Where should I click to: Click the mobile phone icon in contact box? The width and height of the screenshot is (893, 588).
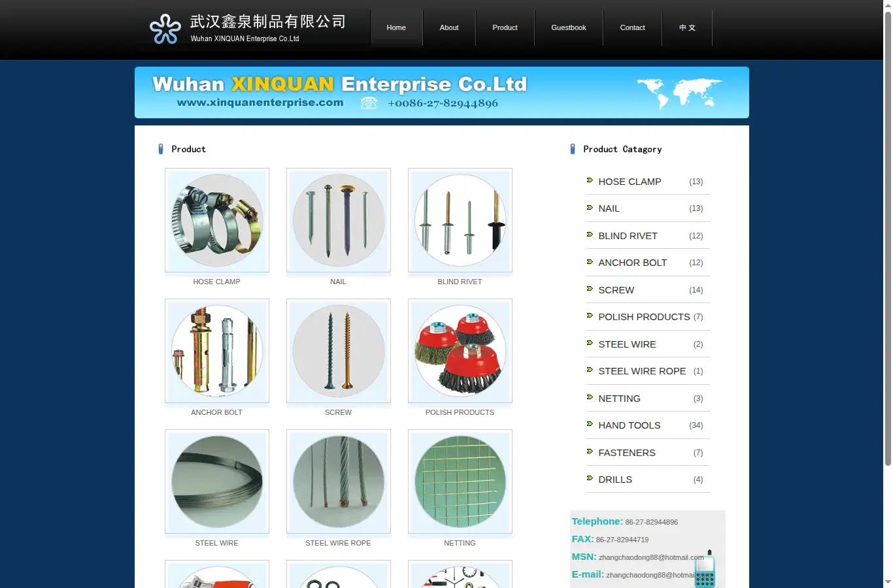705,569
